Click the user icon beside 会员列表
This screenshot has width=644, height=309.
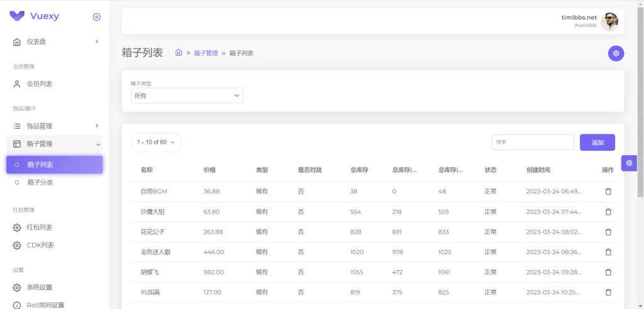pos(17,84)
